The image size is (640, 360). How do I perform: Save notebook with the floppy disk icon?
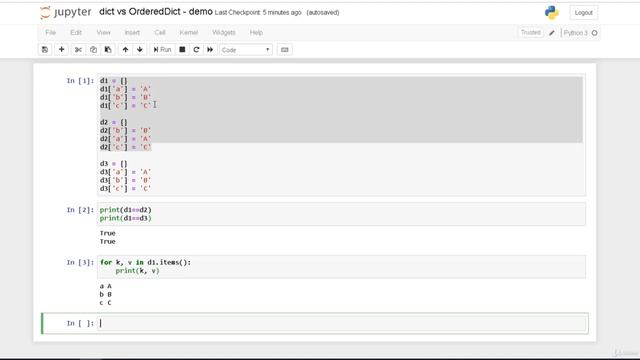coord(45,50)
